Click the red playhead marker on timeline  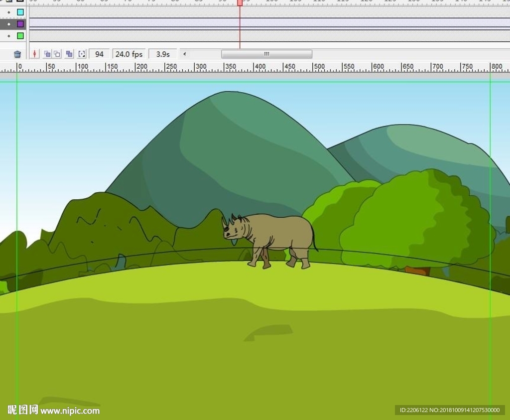[240, 2]
